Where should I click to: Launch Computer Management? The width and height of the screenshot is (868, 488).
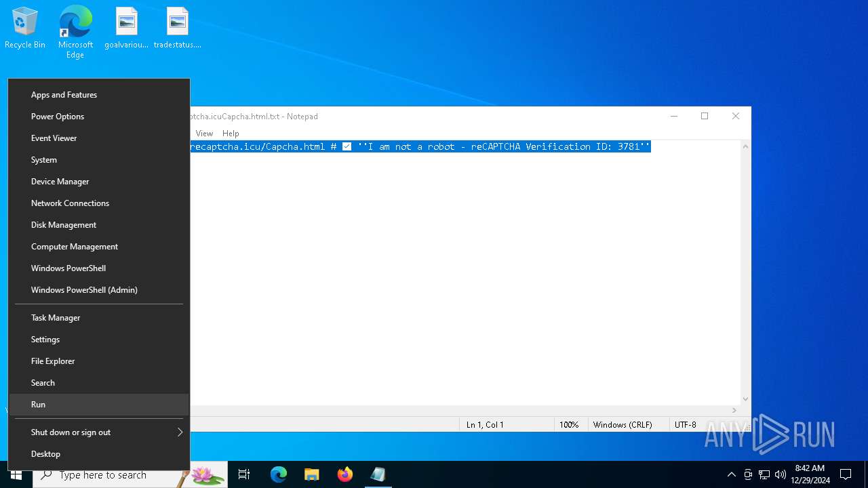tap(99, 247)
